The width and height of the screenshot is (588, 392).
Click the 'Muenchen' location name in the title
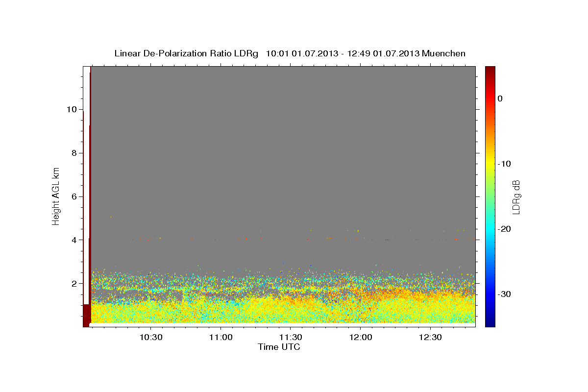click(444, 53)
